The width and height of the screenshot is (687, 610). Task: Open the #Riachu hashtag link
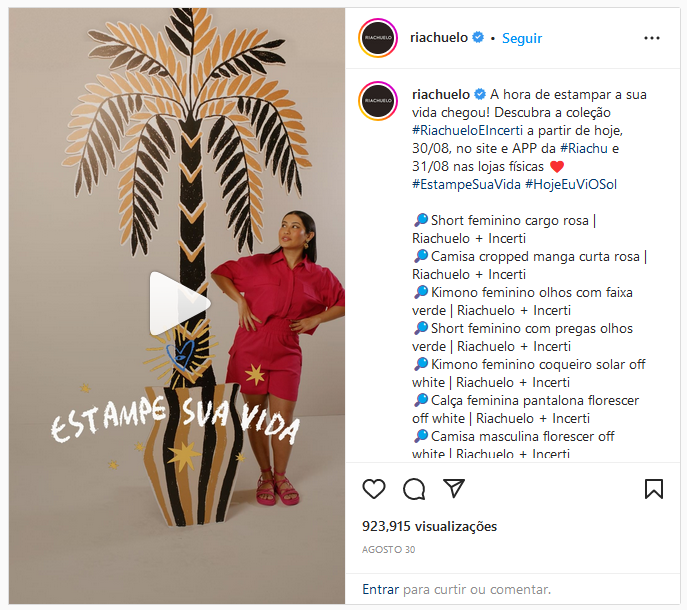pos(584,148)
